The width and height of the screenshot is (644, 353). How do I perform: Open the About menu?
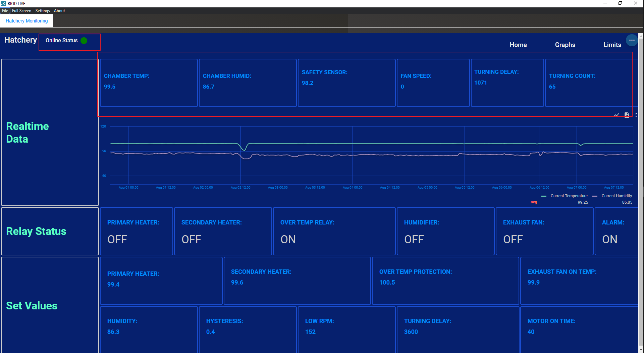click(x=59, y=10)
